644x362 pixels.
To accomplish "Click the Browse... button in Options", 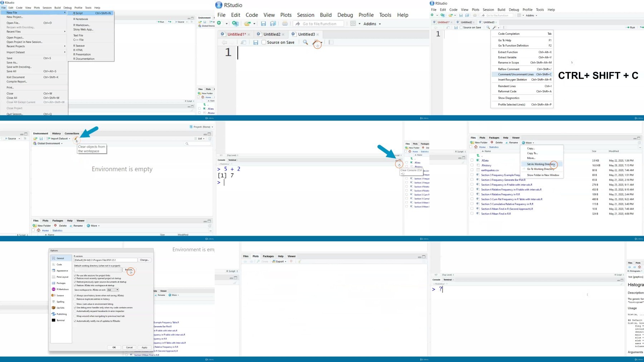I will tap(129, 270).
